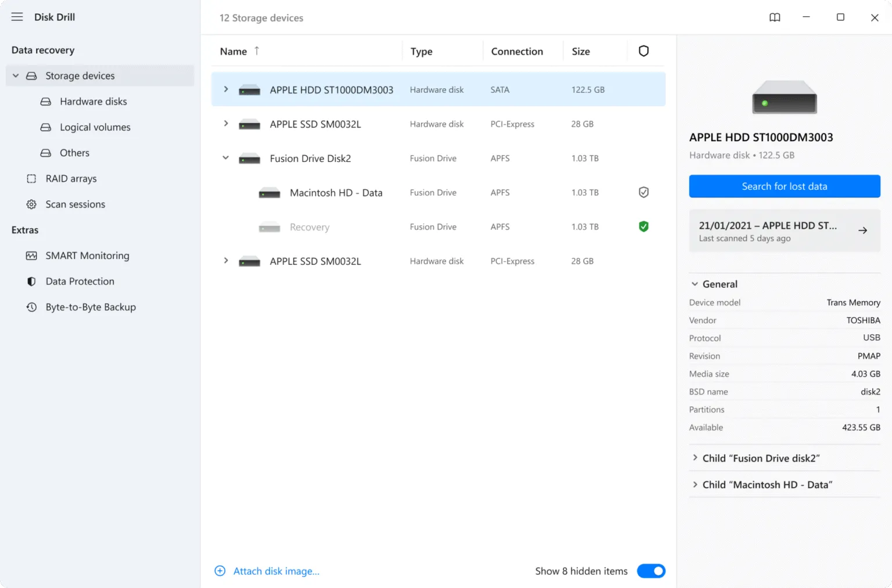Image resolution: width=892 pixels, height=588 pixels.
Task: Select the Data Protection shield icon
Action: 31,281
